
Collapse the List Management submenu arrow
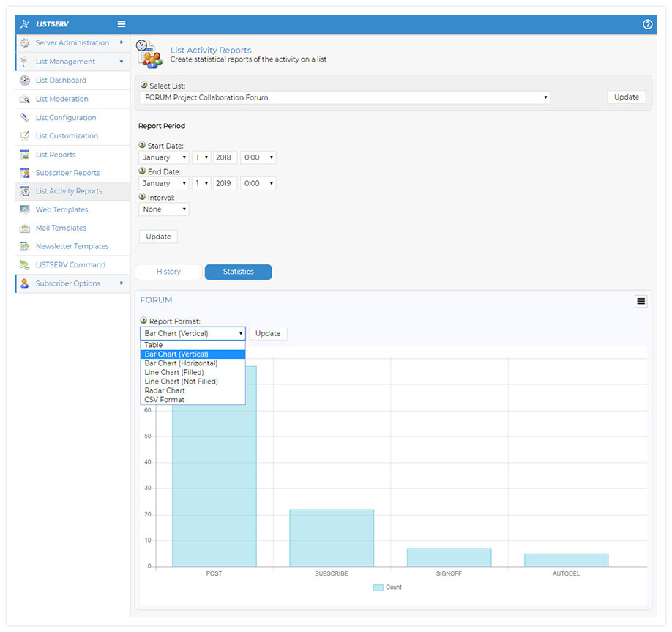click(x=122, y=62)
